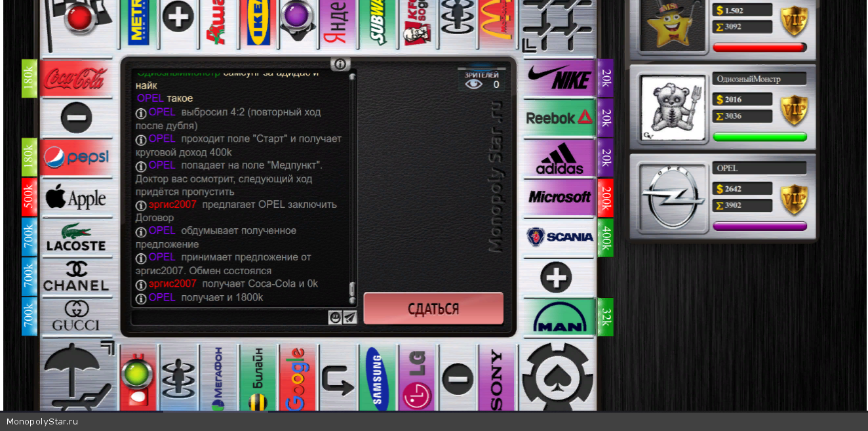868x431 pixels.
Task: Click the maze corner tile
Action: (x=558, y=25)
